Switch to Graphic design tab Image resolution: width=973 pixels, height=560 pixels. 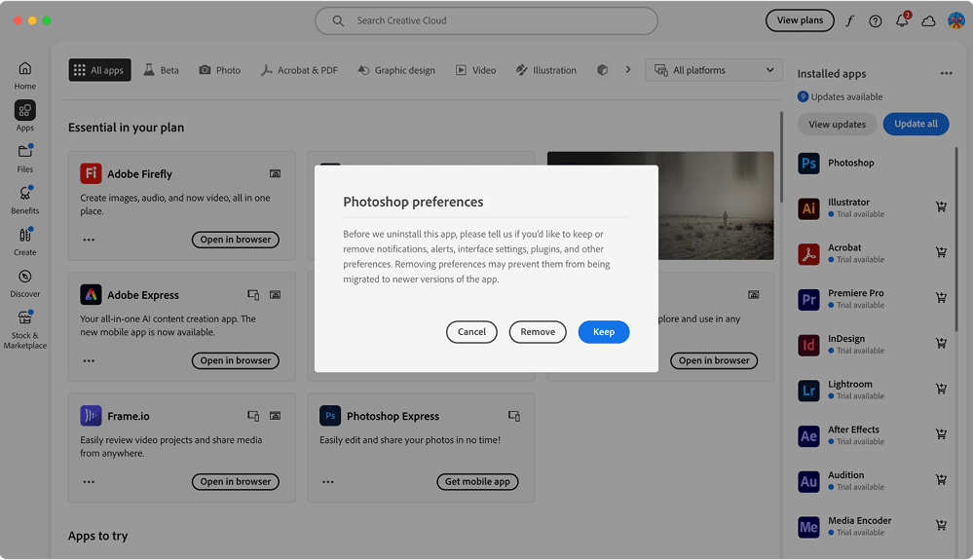(396, 70)
